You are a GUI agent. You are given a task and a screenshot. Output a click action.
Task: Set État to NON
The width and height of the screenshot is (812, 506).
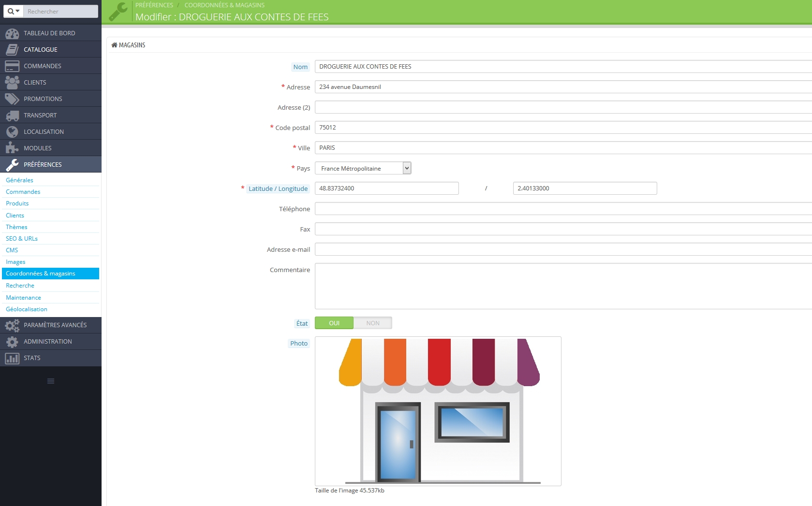pyautogui.click(x=373, y=323)
